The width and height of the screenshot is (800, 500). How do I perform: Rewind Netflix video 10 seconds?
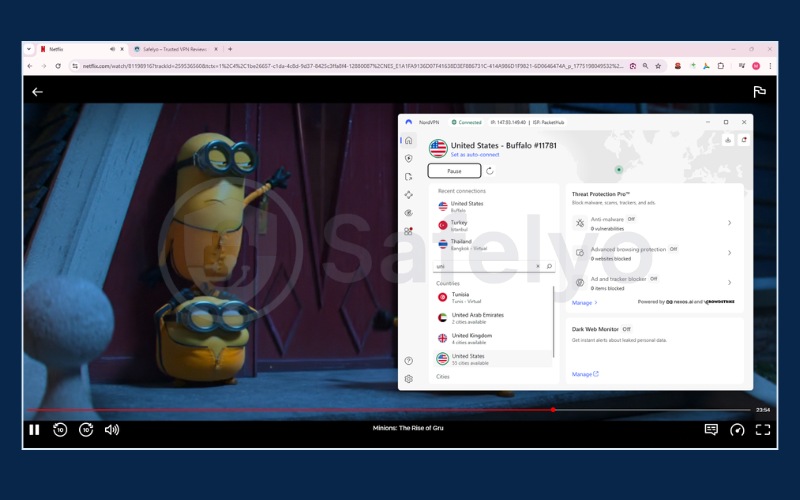pos(60,430)
